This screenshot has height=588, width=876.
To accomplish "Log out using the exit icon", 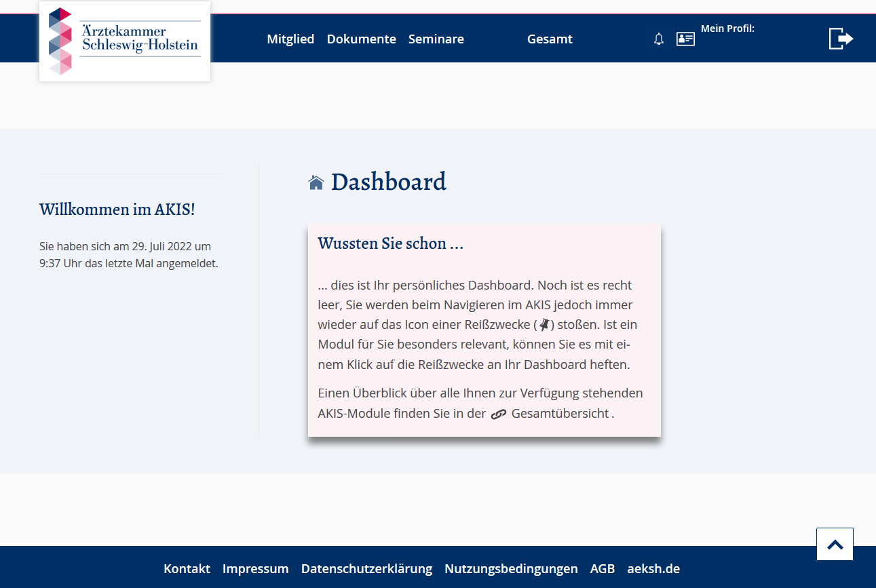I will [x=841, y=38].
